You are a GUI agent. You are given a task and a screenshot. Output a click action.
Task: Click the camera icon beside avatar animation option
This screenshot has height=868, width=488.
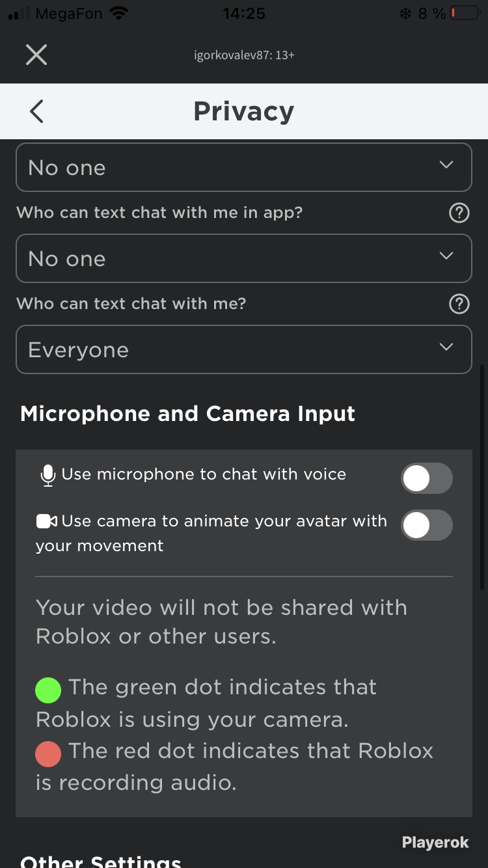(47, 521)
